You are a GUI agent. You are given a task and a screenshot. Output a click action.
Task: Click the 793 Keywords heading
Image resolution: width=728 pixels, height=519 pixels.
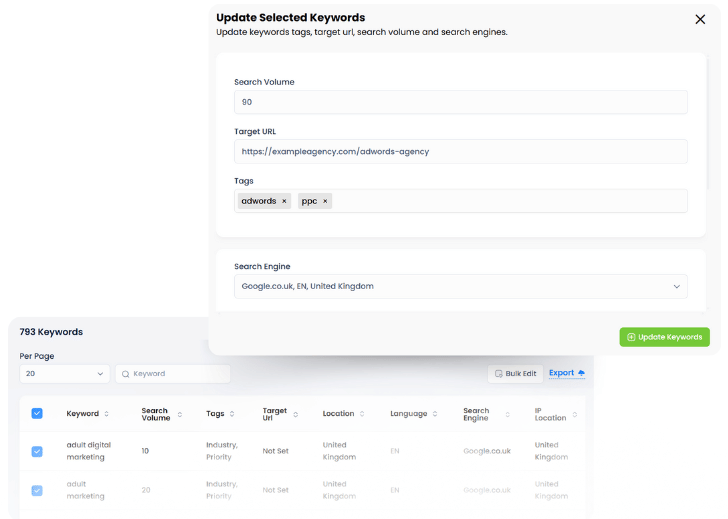pos(51,332)
